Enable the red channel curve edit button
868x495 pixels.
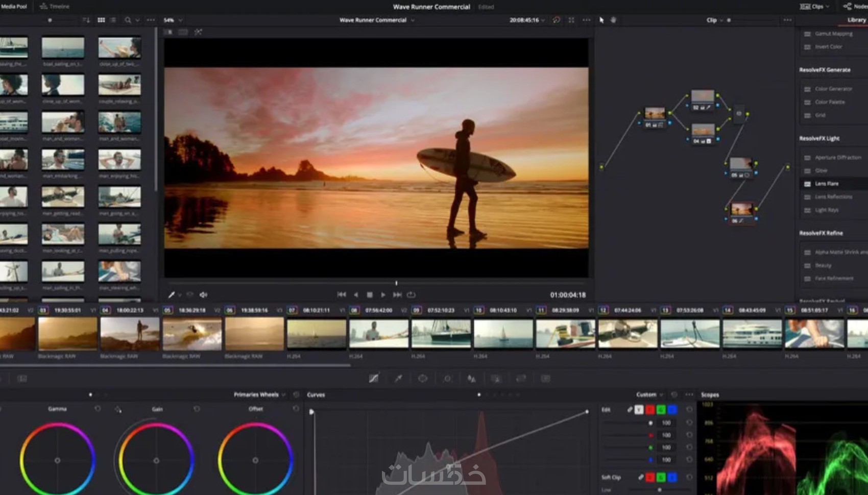[x=650, y=410]
